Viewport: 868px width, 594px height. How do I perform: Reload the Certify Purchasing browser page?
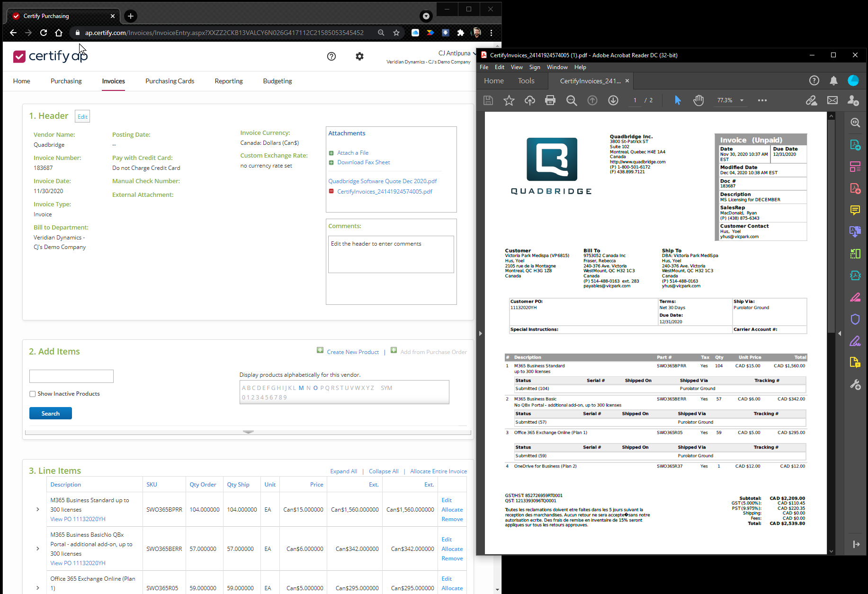click(x=44, y=33)
